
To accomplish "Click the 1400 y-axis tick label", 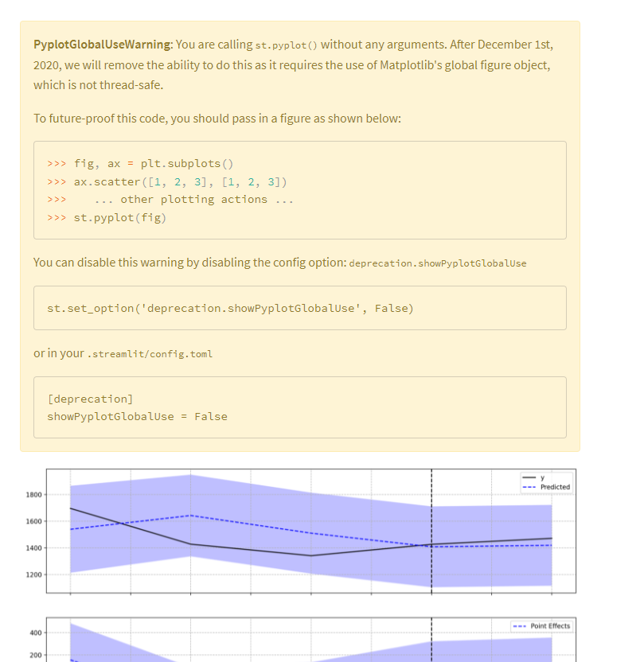I will coord(33,548).
